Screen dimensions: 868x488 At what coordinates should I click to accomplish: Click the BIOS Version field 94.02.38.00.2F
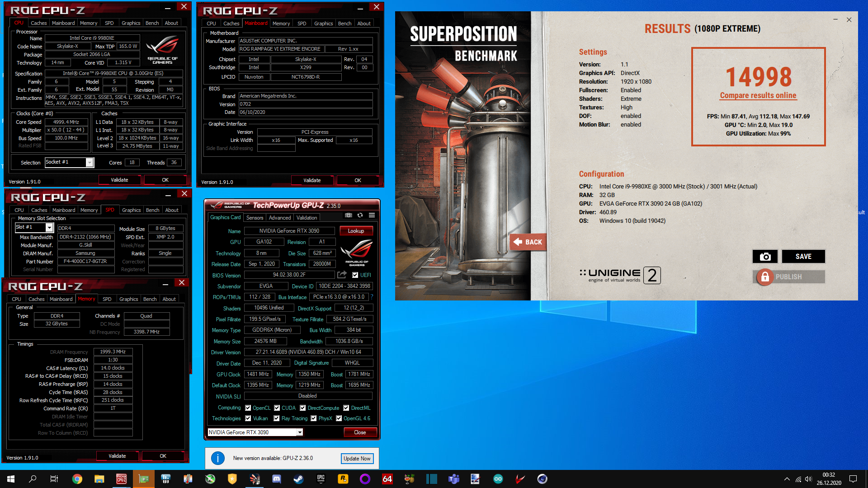click(289, 275)
